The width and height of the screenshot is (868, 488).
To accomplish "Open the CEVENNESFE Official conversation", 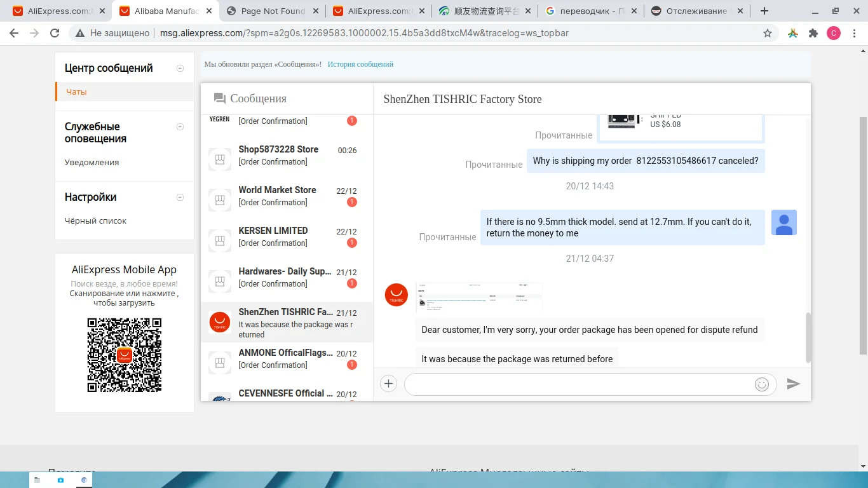I will [x=287, y=393].
